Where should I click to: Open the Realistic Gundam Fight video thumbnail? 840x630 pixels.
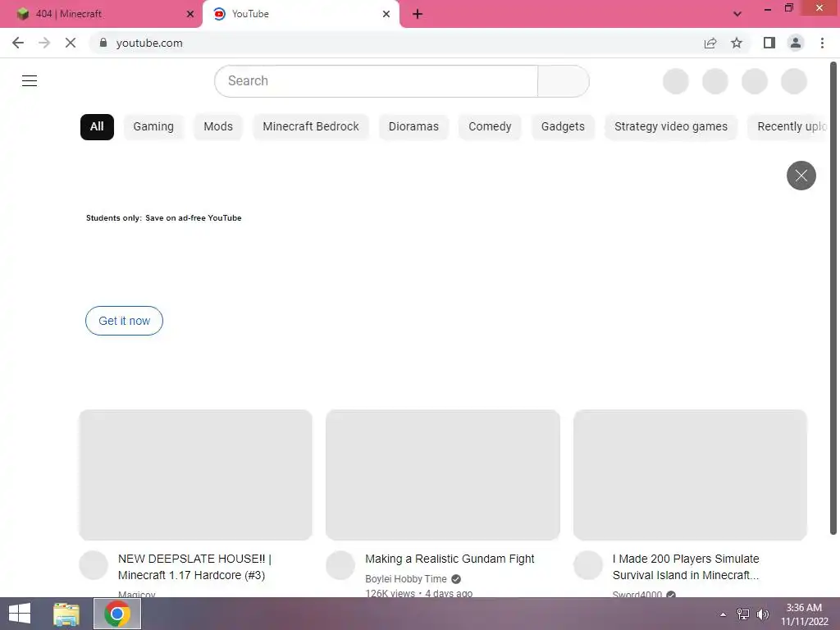pyautogui.click(x=443, y=475)
